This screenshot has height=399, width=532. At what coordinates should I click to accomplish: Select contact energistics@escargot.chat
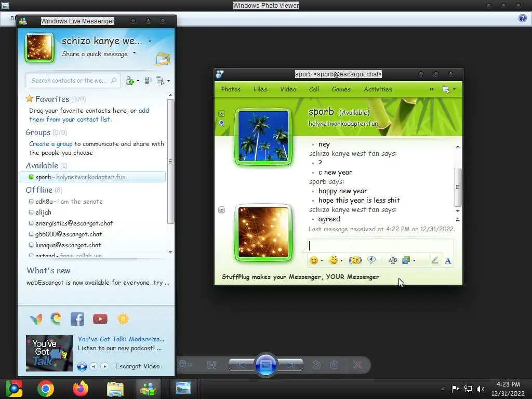click(74, 223)
